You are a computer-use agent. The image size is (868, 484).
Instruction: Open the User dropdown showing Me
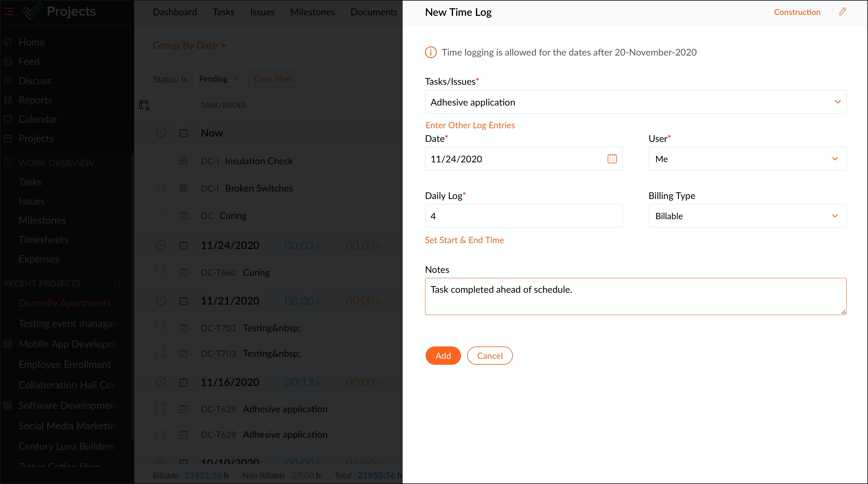point(747,159)
